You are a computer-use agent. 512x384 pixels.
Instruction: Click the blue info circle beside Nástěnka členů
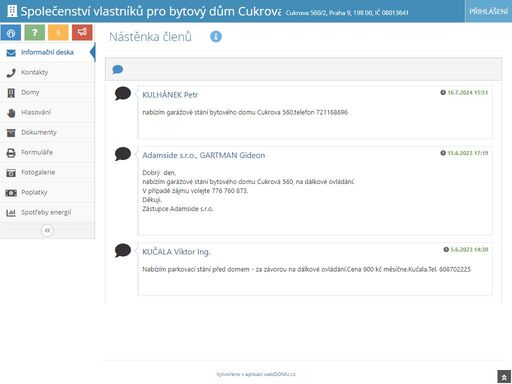[x=216, y=36]
